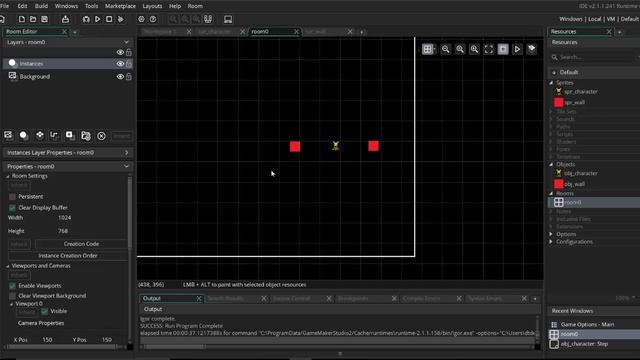This screenshot has width=640, height=360.
Task: Toggle the eye icon above the layer list
Action: coord(120,52)
